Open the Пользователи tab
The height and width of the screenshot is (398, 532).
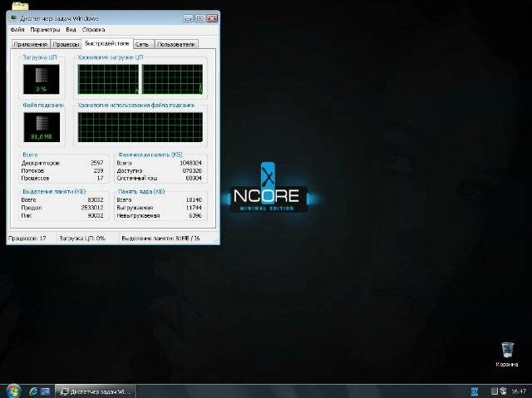[x=176, y=44]
